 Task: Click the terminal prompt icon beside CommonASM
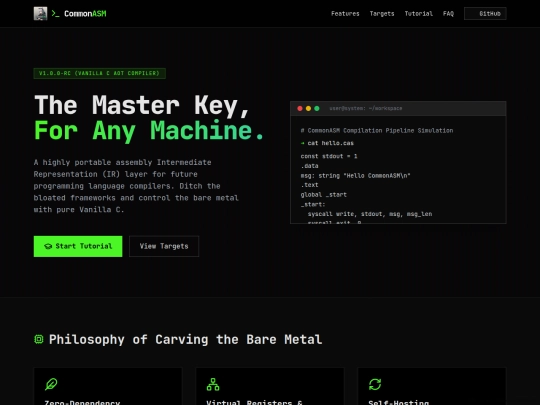(55, 13)
